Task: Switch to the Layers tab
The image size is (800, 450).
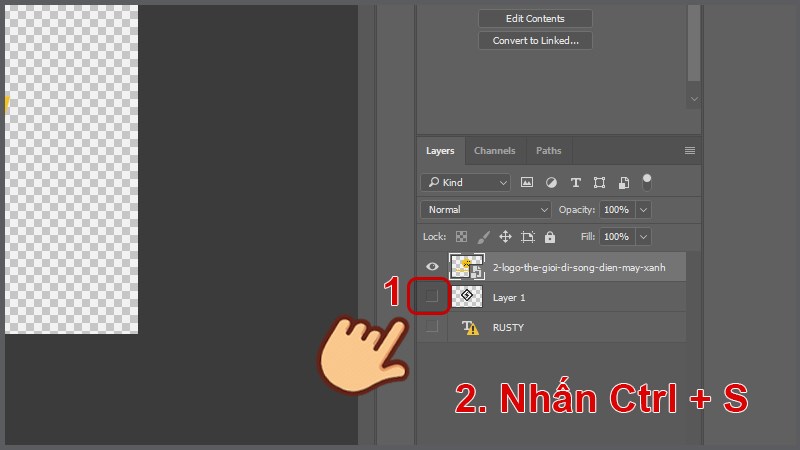Action: [440, 151]
